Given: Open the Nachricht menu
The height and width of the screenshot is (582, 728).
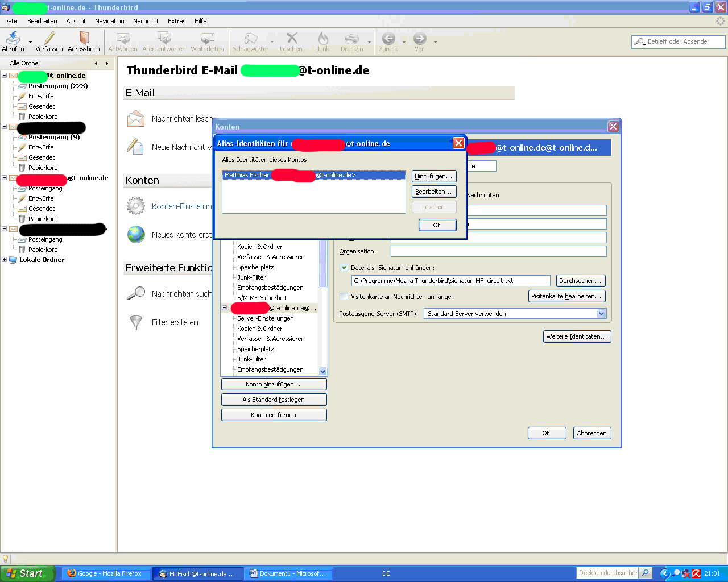Looking at the screenshot, I should tap(146, 21).
